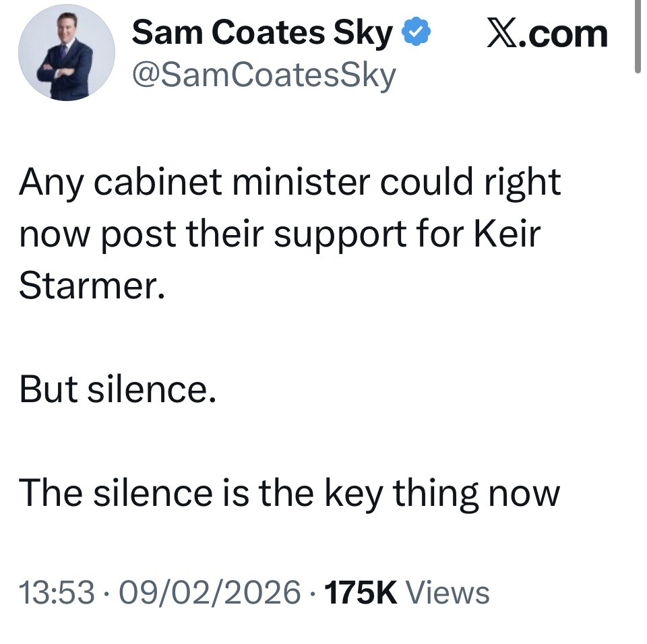The width and height of the screenshot is (647, 644).
Task: Click the @SamCoatesSky handle
Action: coord(264,75)
